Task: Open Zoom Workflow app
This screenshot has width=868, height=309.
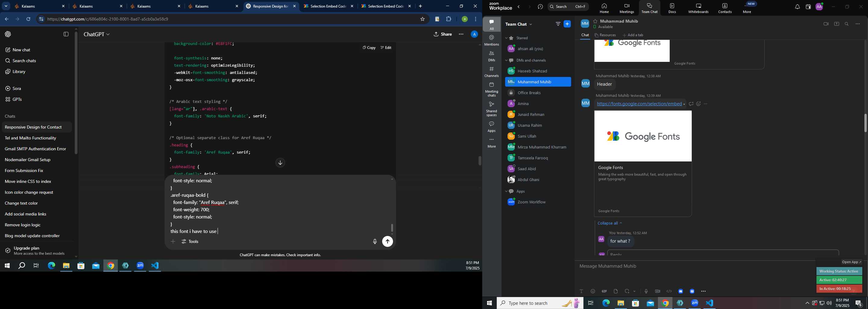Action: pos(538,202)
